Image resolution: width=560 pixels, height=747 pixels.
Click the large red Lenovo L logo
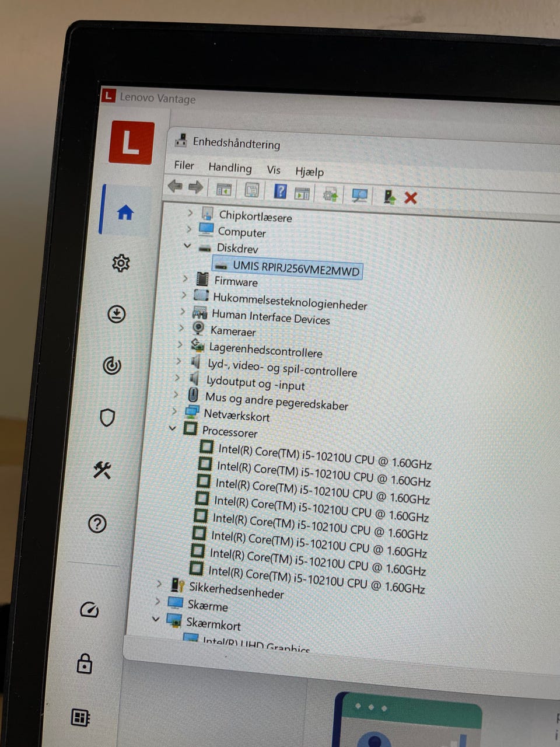(131, 143)
